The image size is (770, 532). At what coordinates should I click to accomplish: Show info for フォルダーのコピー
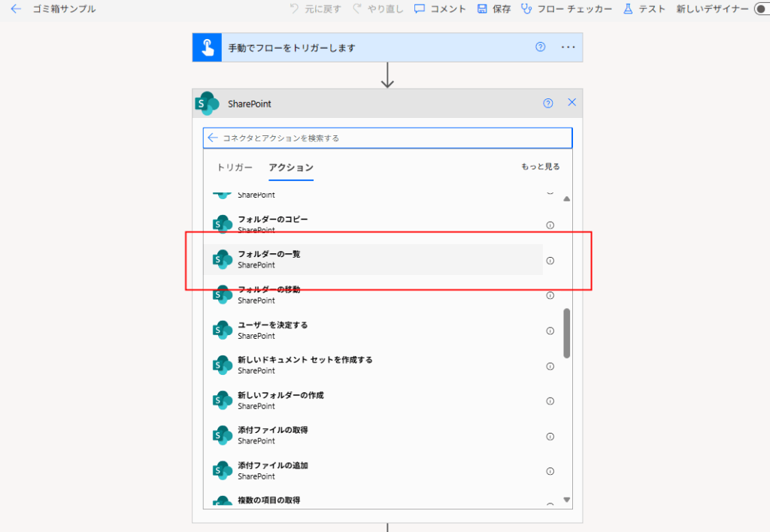pyautogui.click(x=550, y=225)
